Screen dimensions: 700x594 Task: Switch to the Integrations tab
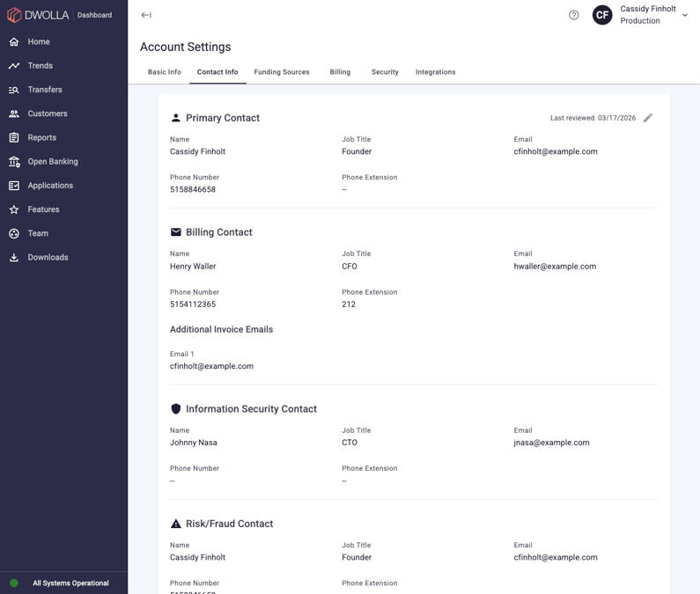point(435,72)
